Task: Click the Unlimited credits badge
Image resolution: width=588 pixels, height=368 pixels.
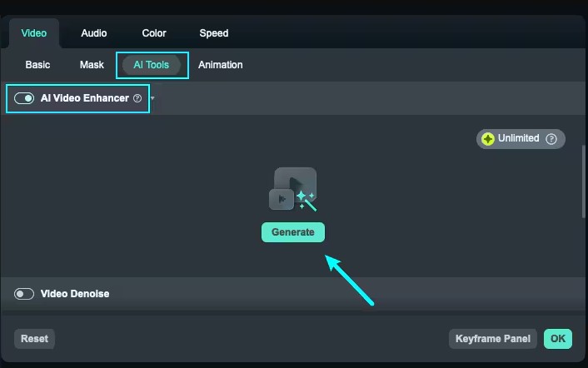Action: [x=521, y=139]
